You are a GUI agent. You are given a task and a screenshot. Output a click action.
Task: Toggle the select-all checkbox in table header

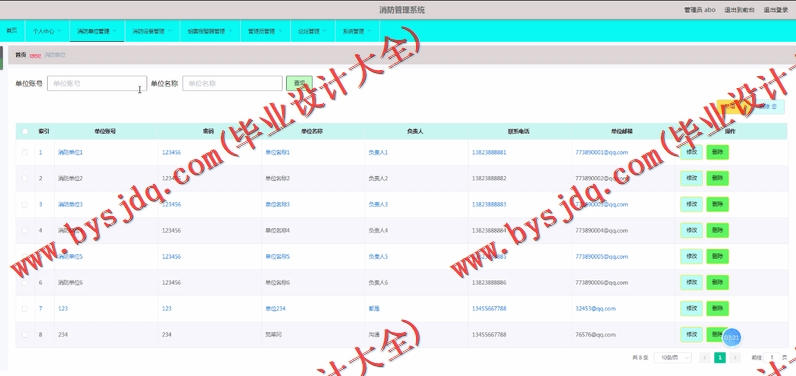[25, 131]
